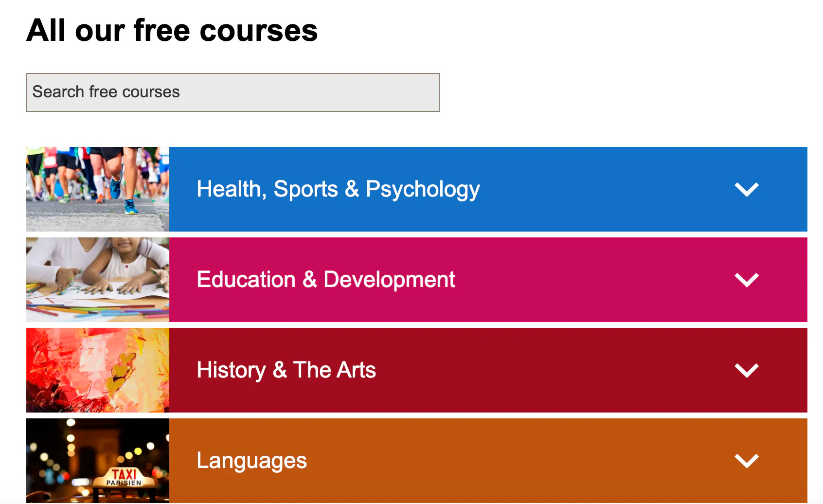823x504 pixels.
Task: Select the Education & Development label
Action: [x=326, y=280]
